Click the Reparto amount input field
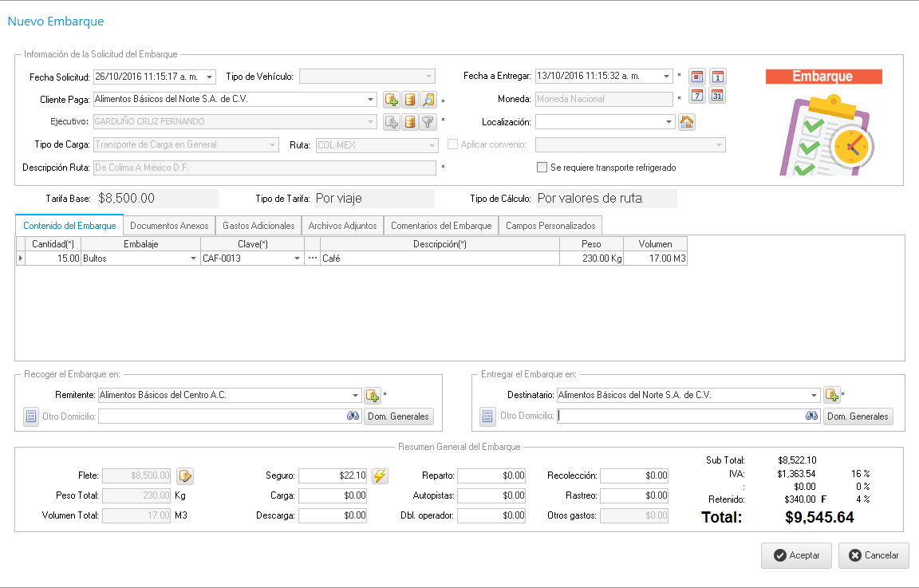This screenshot has width=919, height=588. (x=491, y=476)
